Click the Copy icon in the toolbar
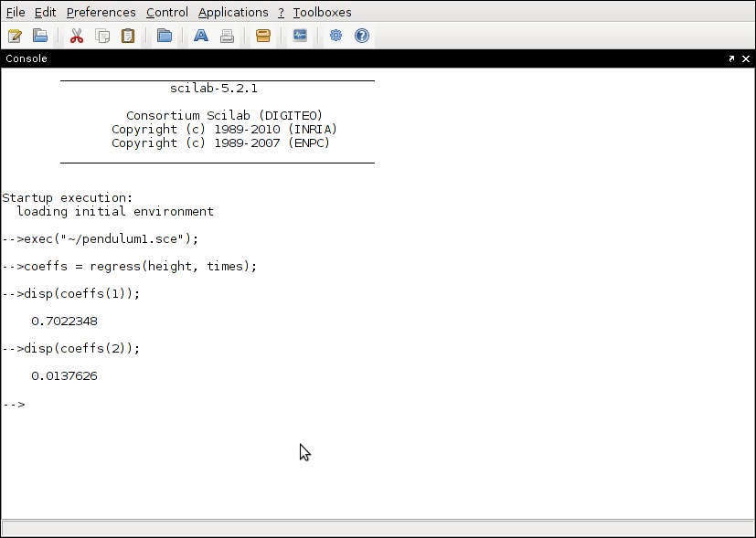Screen dimensions: 756x538 coord(102,36)
